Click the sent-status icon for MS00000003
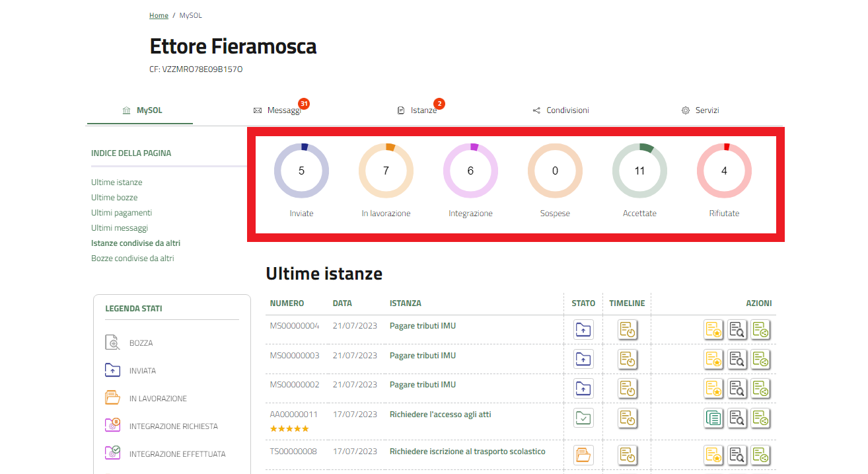 [x=583, y=359]
